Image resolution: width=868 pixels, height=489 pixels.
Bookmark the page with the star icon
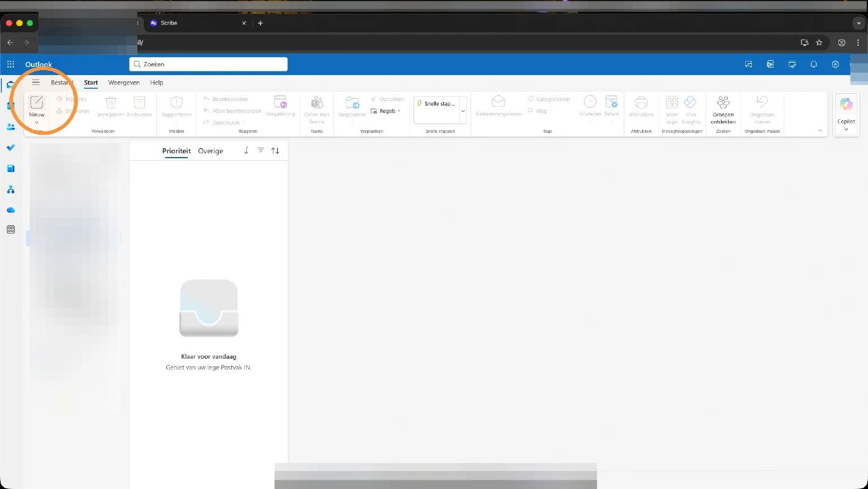click(x=819, y=43)
